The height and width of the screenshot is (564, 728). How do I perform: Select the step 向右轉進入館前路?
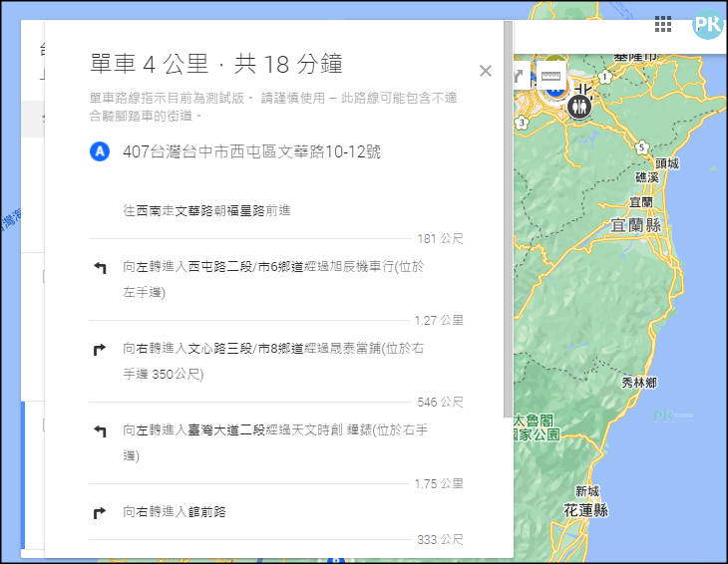pos(175,511)
